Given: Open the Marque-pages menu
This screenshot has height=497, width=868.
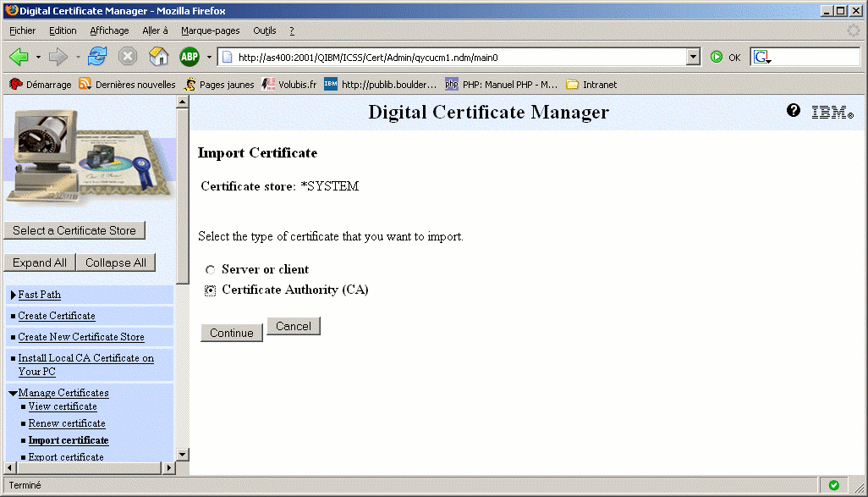Looking at the screenshot, I should (211, 31).
